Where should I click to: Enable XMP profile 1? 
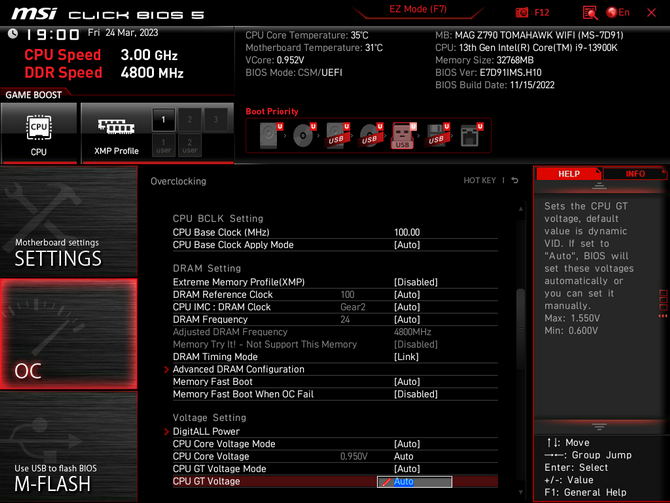163,119
